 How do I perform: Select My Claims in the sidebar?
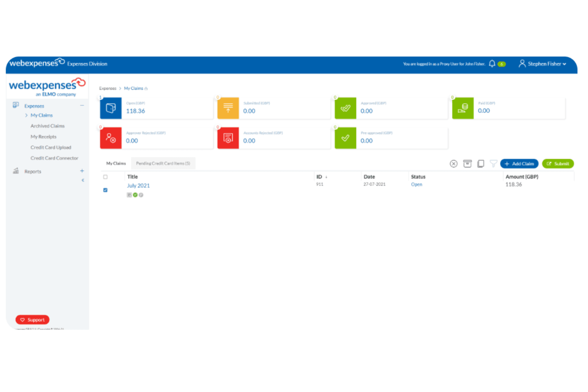coord(41,115)
